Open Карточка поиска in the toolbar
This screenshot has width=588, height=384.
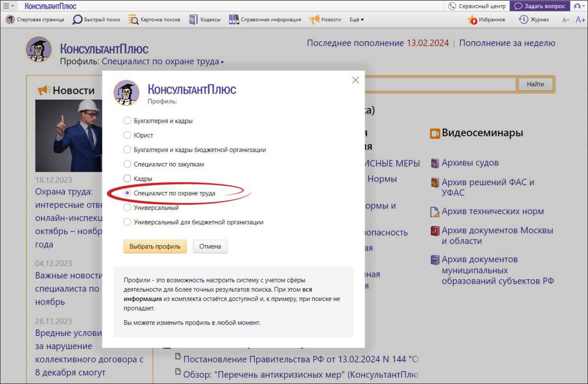click(x=154, y=20)
